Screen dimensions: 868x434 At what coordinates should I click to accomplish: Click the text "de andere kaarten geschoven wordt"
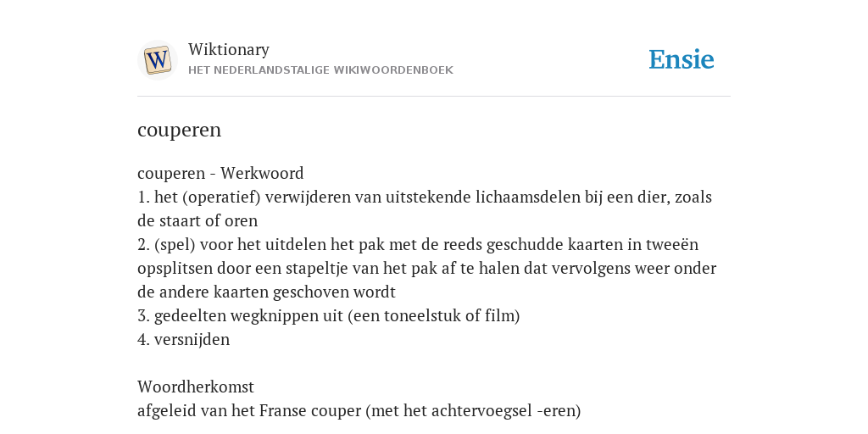click(x=266, y=292)
